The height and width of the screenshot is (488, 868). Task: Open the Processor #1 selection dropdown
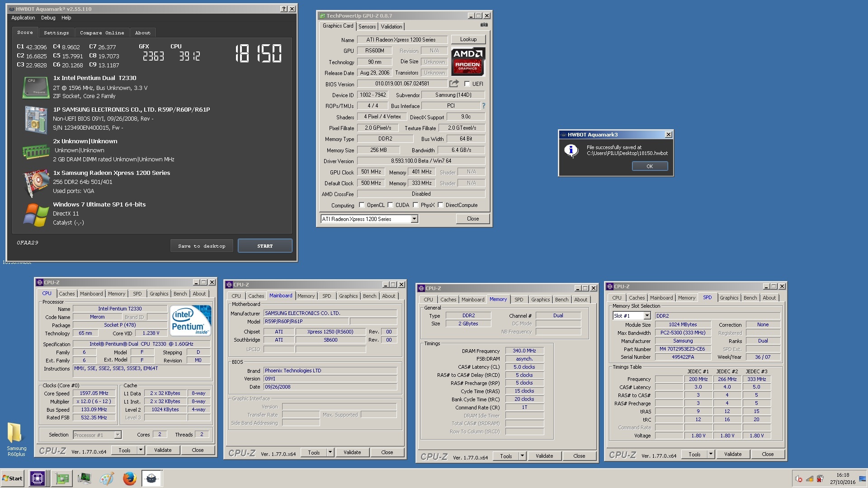pos(118,435)
